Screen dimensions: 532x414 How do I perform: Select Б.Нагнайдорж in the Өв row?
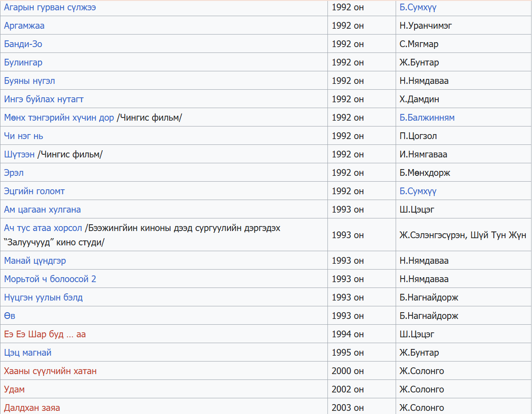pyautogui.click(x=429, y=316)
